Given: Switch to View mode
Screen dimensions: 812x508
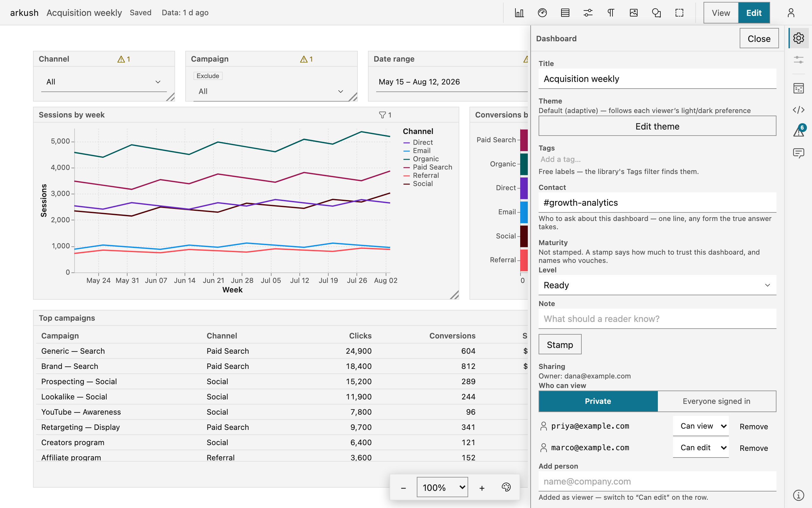Looking at the screenshot, I should coord(721,13).
